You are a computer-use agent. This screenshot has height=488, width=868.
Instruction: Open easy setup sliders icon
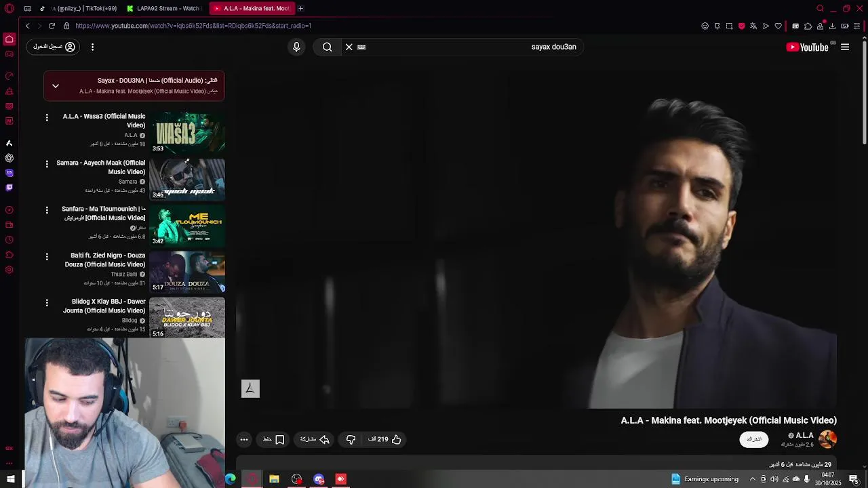pos(857,26)
